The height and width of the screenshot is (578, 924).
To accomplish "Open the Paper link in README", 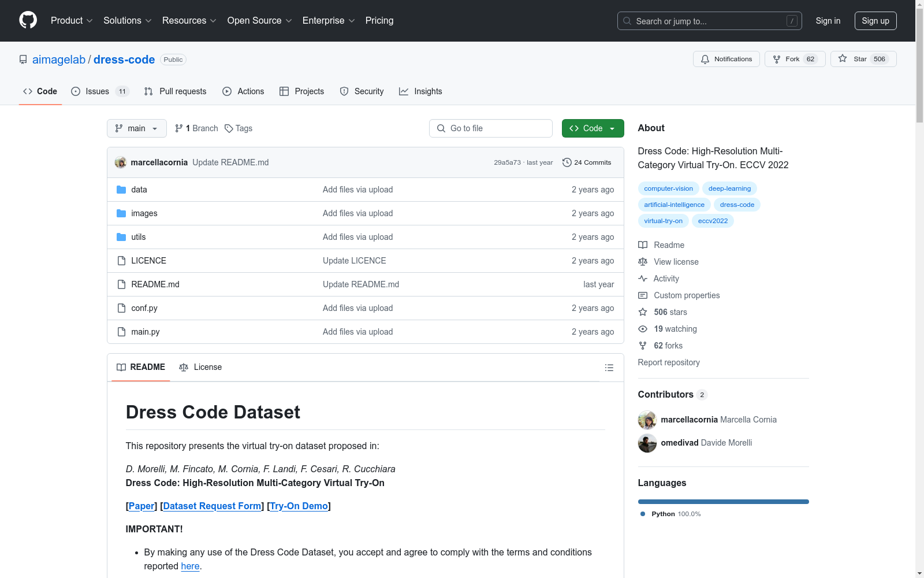I will point(141,506).
